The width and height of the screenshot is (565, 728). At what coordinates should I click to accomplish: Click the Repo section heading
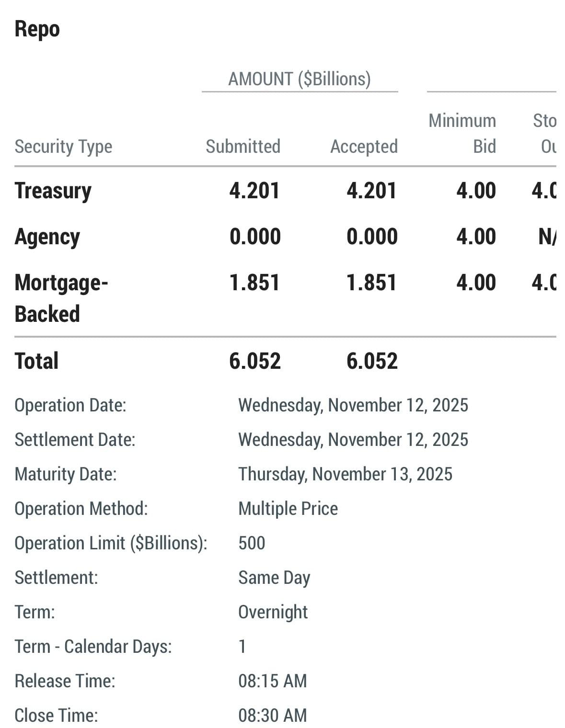coord(37,29)
